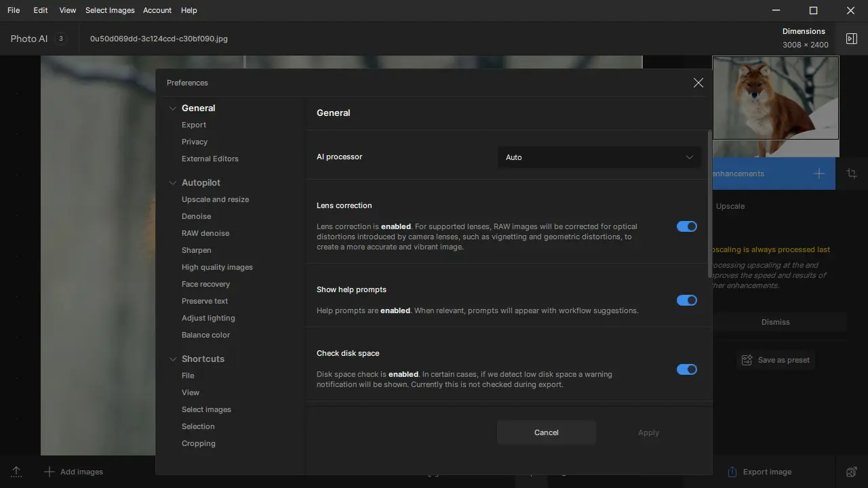Open the File menu
This screenshot has width=868, height=488.
pos(14,10)
